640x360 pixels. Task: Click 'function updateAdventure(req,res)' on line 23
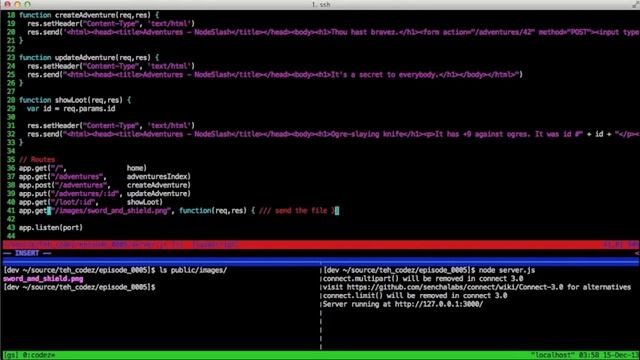pyautogui.click(x=85, y=58)
